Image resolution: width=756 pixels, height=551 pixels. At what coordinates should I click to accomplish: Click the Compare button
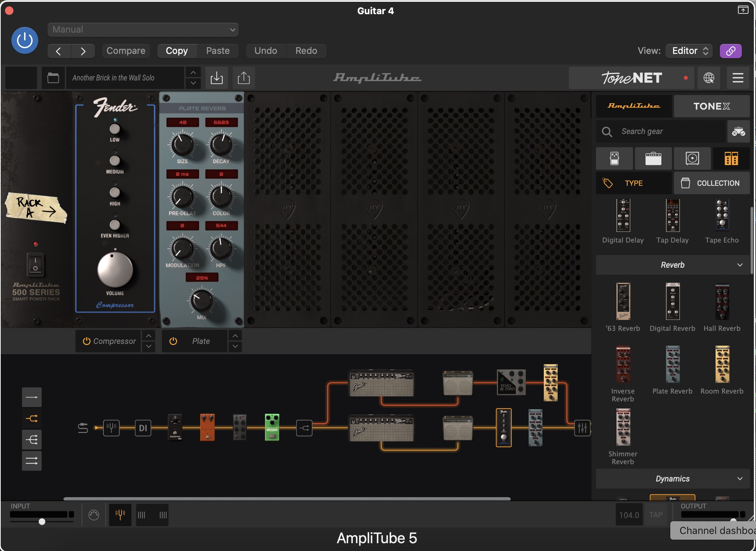126,51
